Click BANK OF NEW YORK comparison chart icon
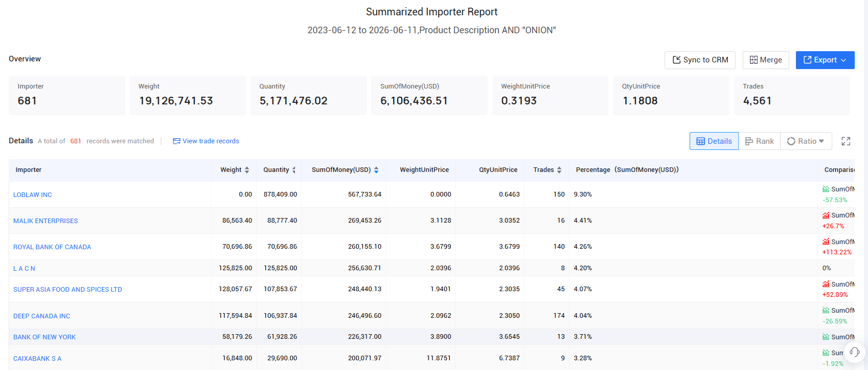Screen dimensions: 868x370 click(x=826, y=337)
